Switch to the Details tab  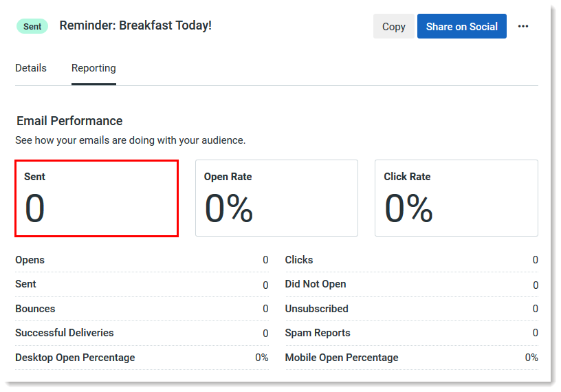[31, 68]
